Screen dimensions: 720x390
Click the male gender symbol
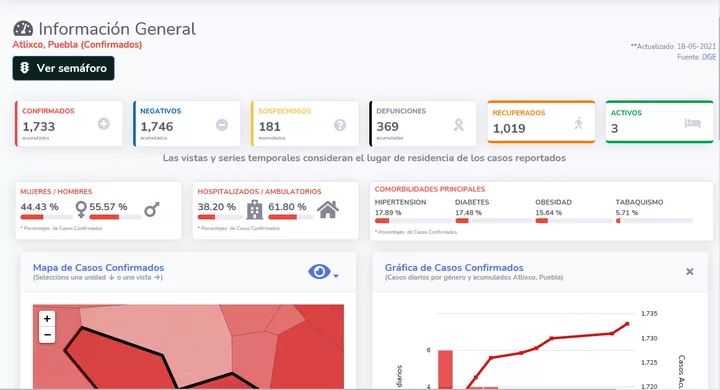[x=152, y=209]
